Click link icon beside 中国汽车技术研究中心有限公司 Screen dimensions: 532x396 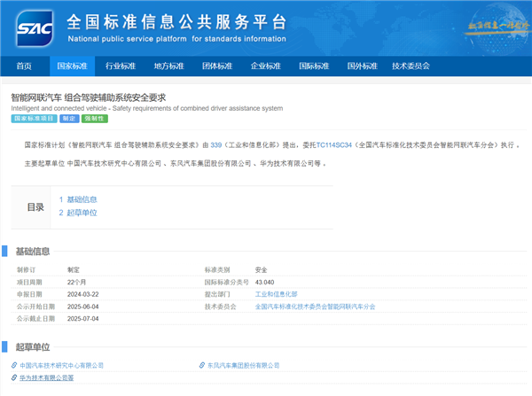click(x=14, y=365)
